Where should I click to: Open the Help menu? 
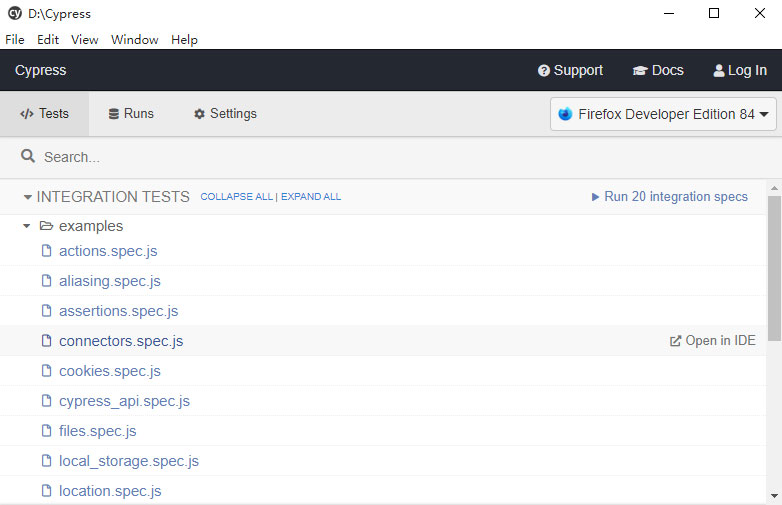[184, 39]
